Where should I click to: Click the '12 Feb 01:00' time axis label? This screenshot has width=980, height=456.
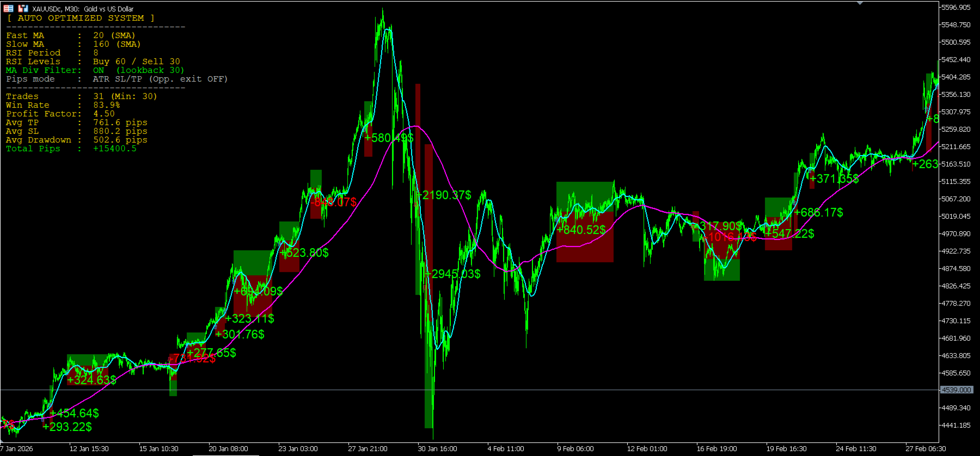click(x=647, y=449)
